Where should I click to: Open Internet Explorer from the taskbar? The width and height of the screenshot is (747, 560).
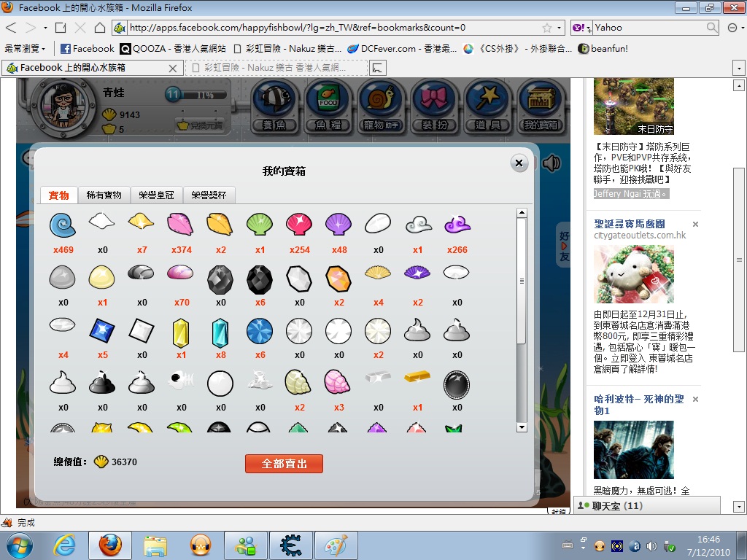click(x=65, y=545)
